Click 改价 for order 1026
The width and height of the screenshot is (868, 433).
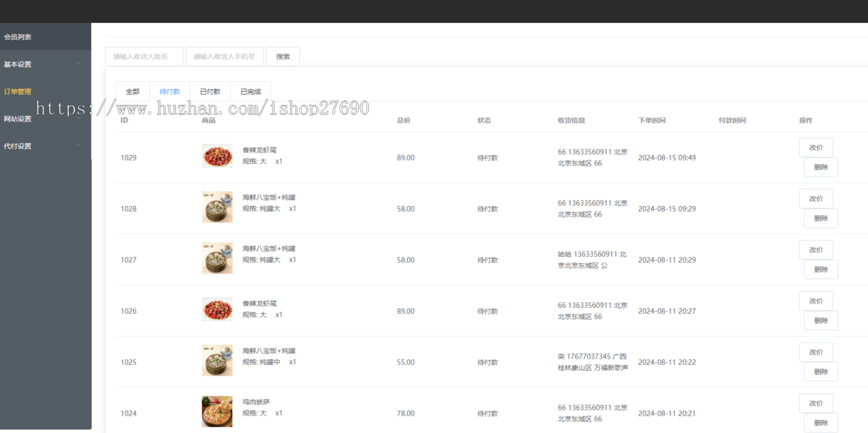point(816,301)
